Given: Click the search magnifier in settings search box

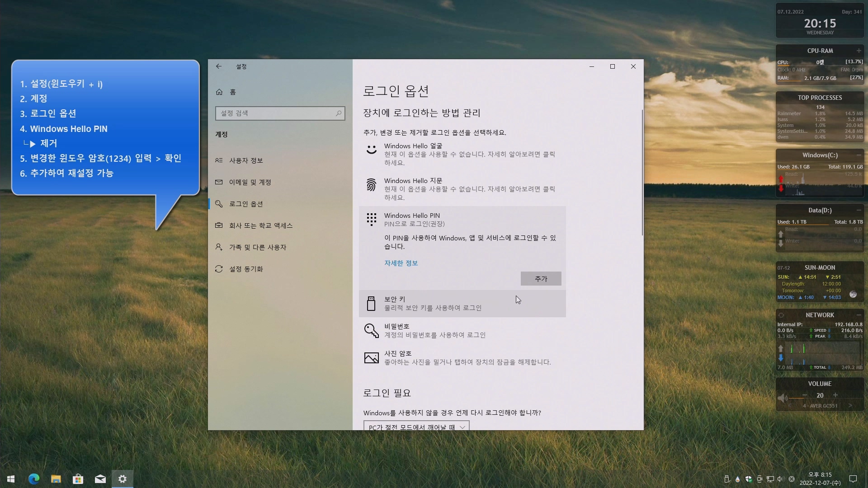Looking at the screenshot, I should tap(338, 113).
